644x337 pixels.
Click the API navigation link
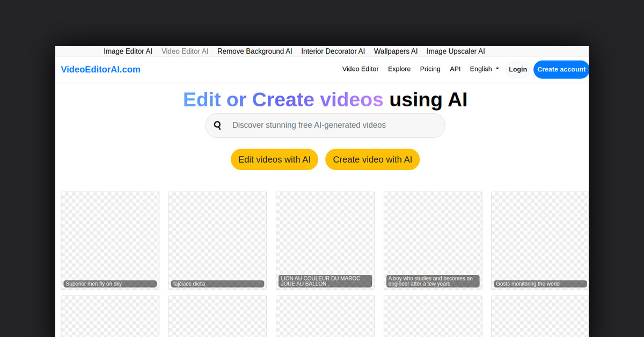click(455, 69)
